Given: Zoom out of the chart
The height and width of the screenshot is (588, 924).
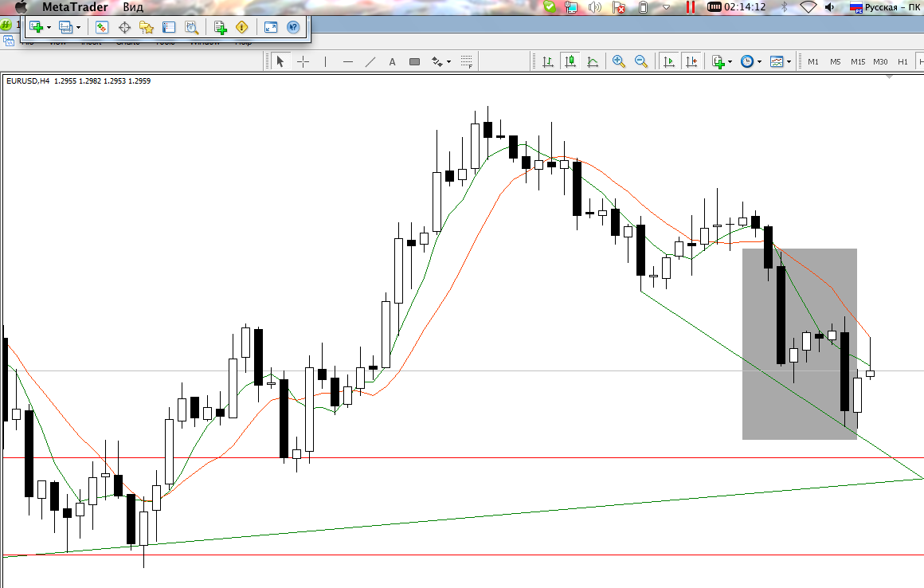Looking at the screenshot, I should tap(641, 61).
